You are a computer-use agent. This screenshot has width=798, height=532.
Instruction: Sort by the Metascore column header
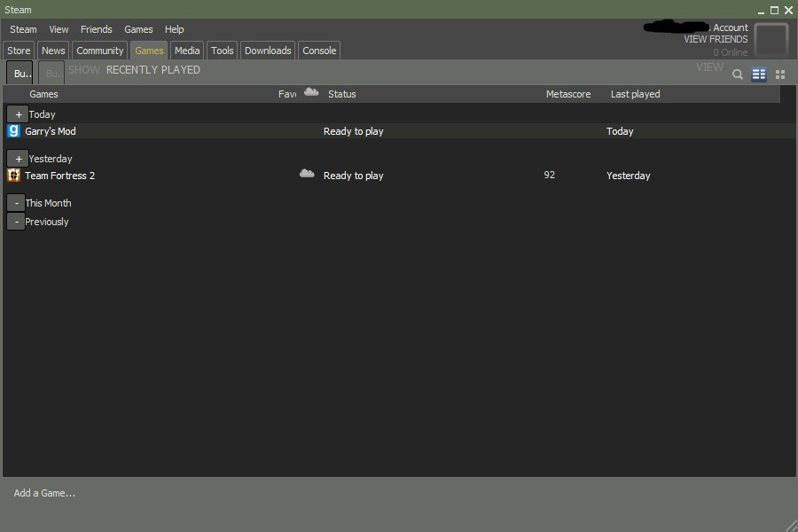pyautogui.click(x=568, y=94)
